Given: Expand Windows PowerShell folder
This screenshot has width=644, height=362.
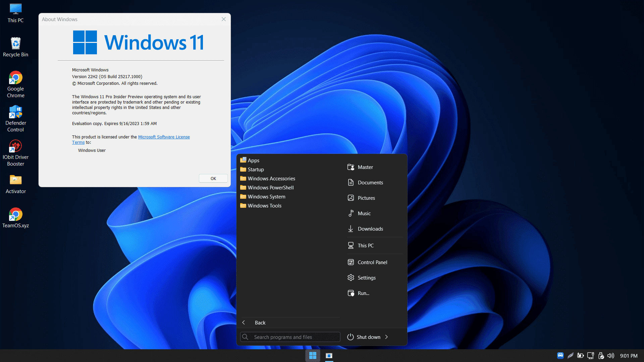Looking at the screenshot, I should (270, 187).
